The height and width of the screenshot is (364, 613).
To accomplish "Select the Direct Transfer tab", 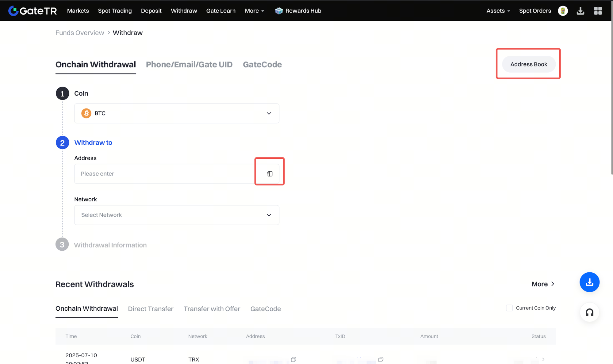I will 151,309.
